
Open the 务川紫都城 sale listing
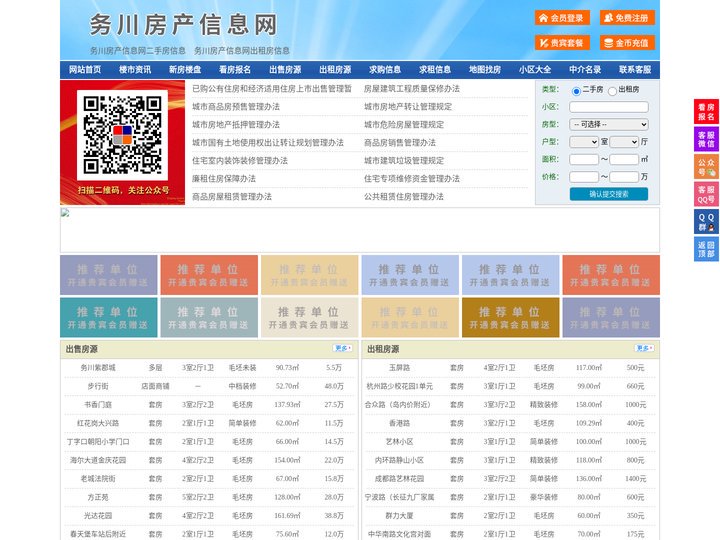pos(98,368)
